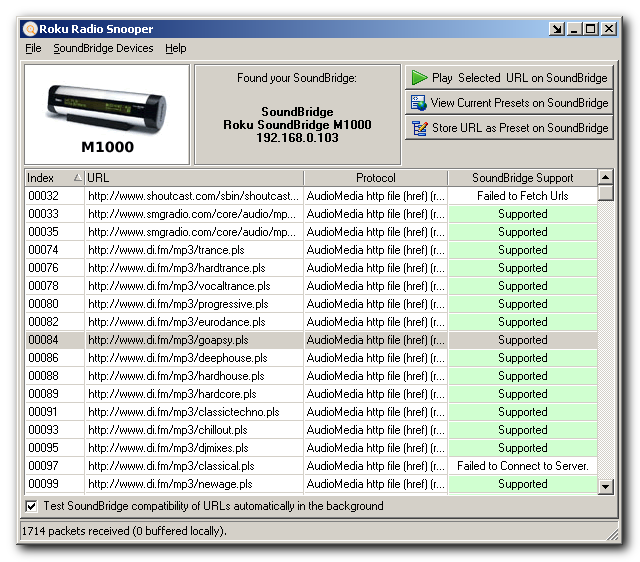Select the progressive.pls URL row
Image resolution: width=640 pixels, height=562 pixels.
pyautogui.click(x=311, y=304)
